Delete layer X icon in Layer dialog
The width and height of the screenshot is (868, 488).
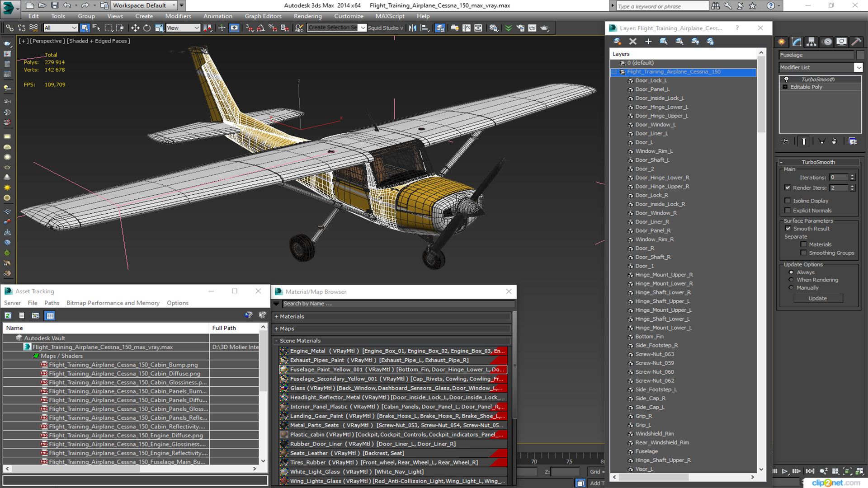click(632, 41)
